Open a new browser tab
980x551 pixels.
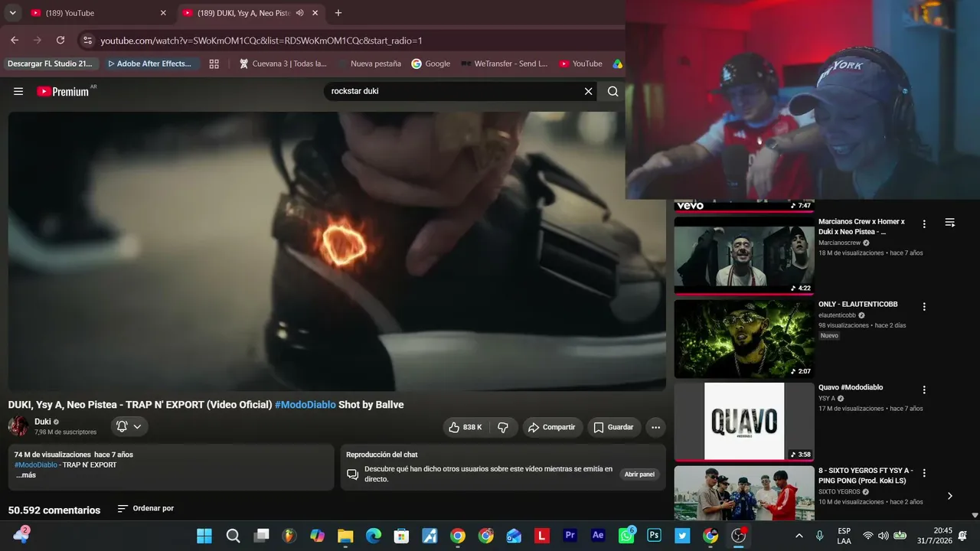pos(338,13)
